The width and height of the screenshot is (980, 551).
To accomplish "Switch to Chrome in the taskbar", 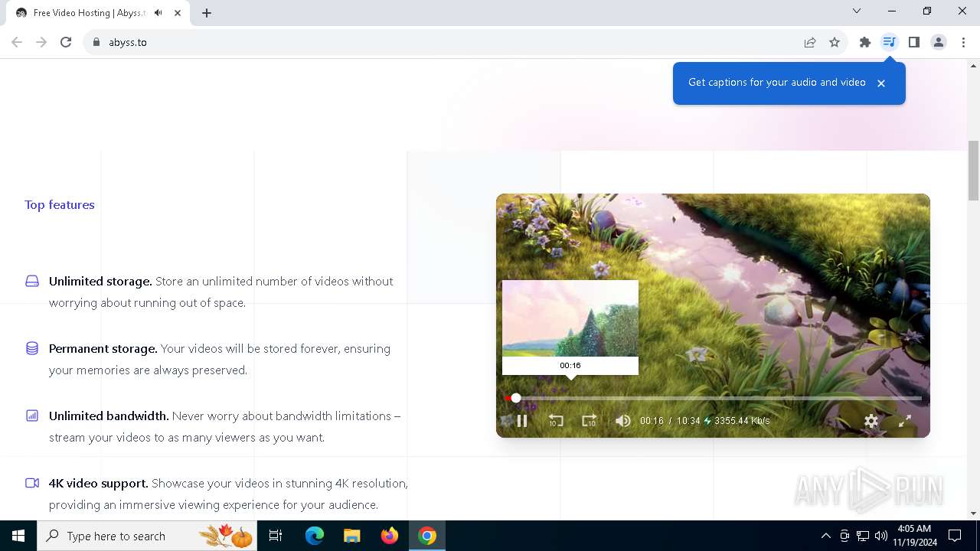I will coord(427,536).
